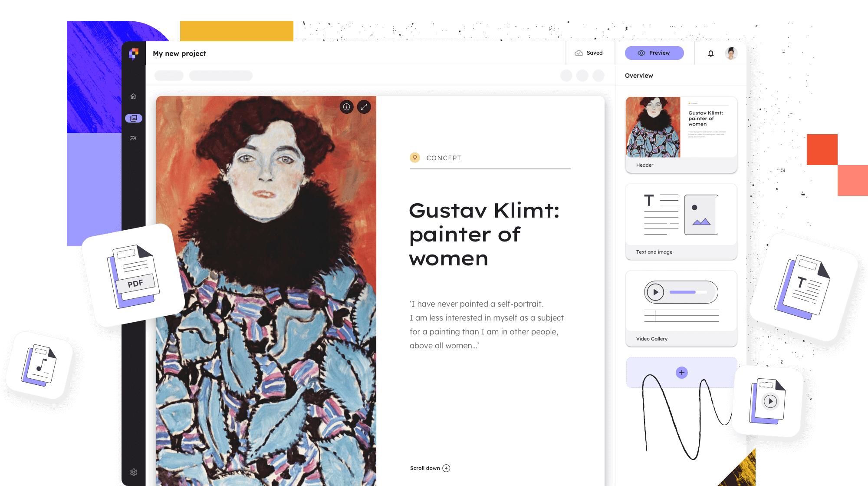Select the Text and image block

681,222
